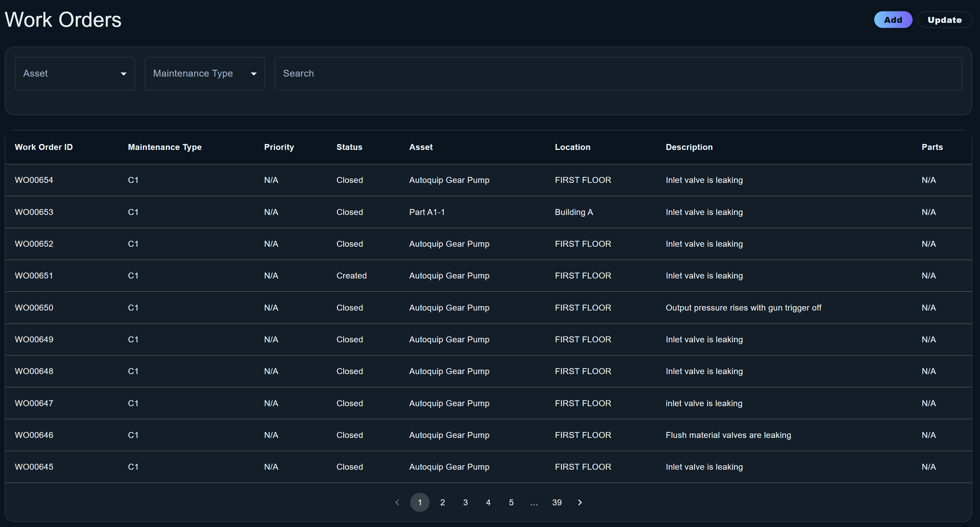
Task: Sort by the Work Order ID column header
Action: click(43, 147)
